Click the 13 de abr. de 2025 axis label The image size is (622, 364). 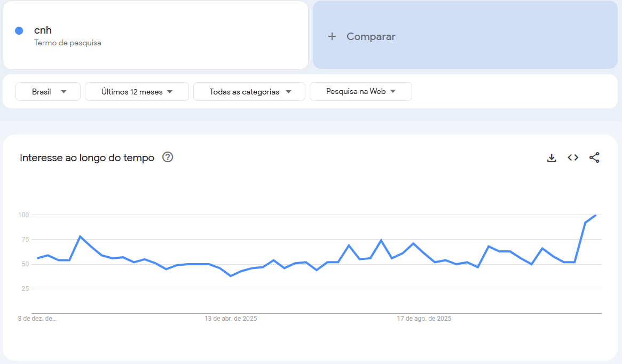click(231, 319)
